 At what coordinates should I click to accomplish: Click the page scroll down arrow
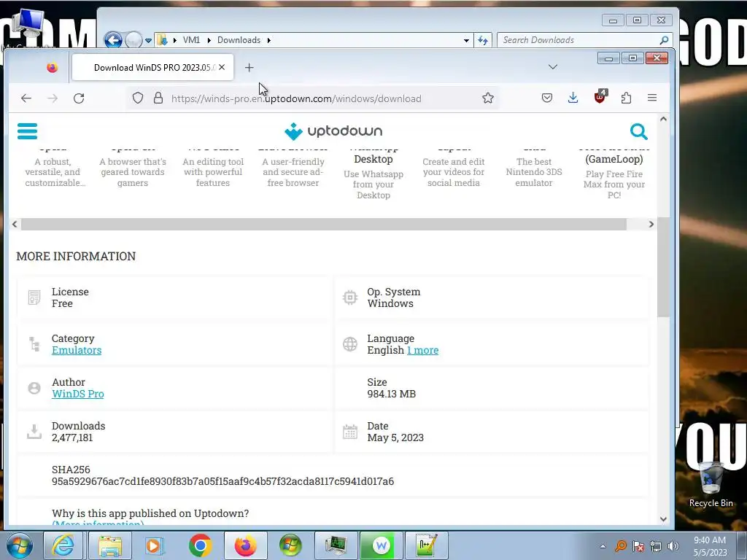click(x=663, y=519)
